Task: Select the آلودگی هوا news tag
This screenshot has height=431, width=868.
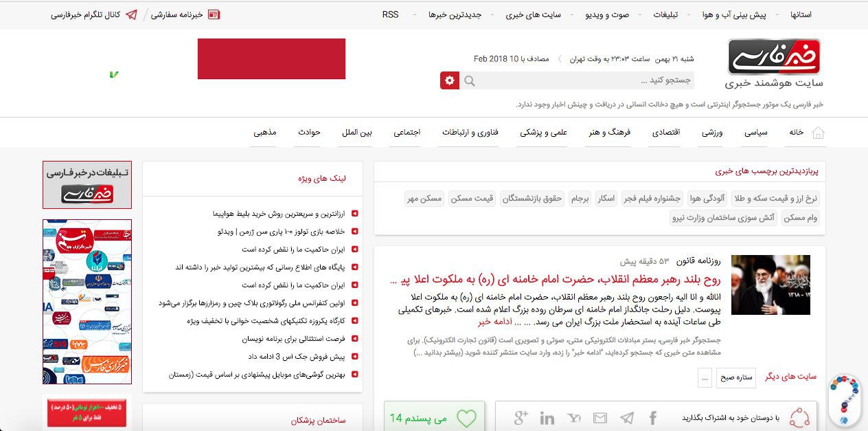Action: 707,199
